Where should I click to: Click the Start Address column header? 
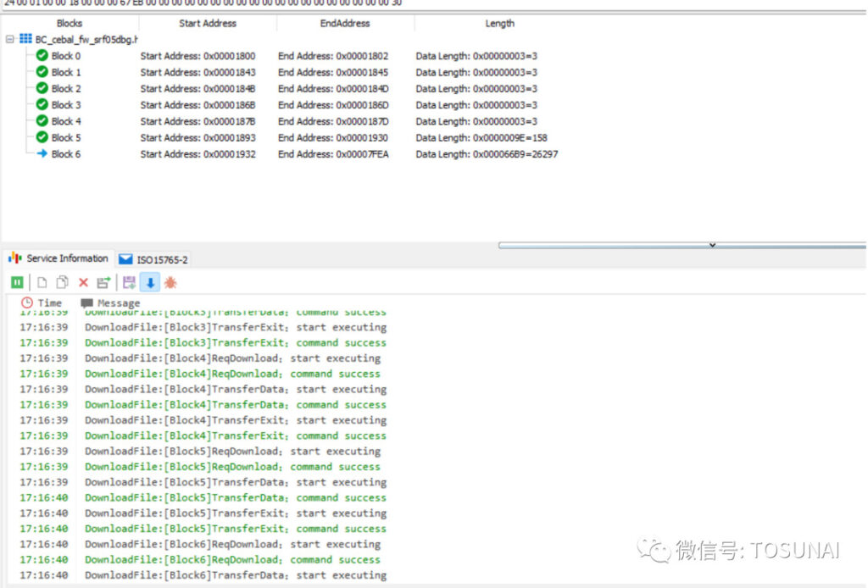[x=208, y=24]
